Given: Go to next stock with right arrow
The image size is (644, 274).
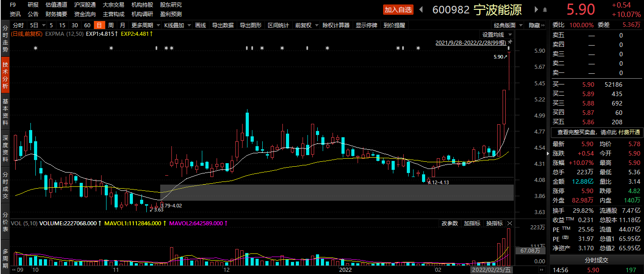Looking at the screenshot, I should (x=536, y=9).
